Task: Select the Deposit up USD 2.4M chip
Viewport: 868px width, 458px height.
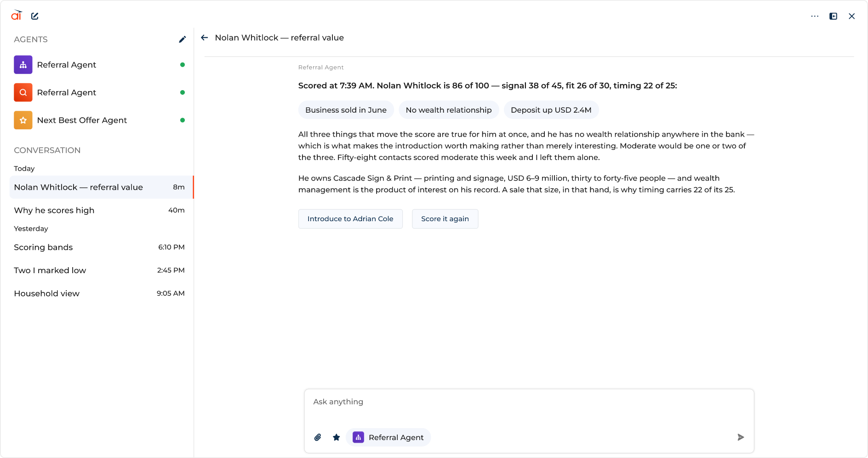Action: pos(551,110)
